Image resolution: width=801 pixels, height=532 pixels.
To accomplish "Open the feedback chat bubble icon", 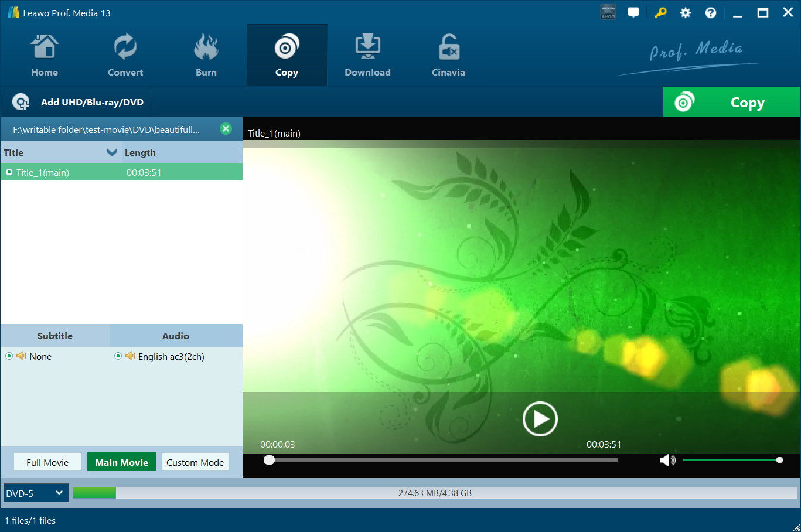I will tap(633, 12).
